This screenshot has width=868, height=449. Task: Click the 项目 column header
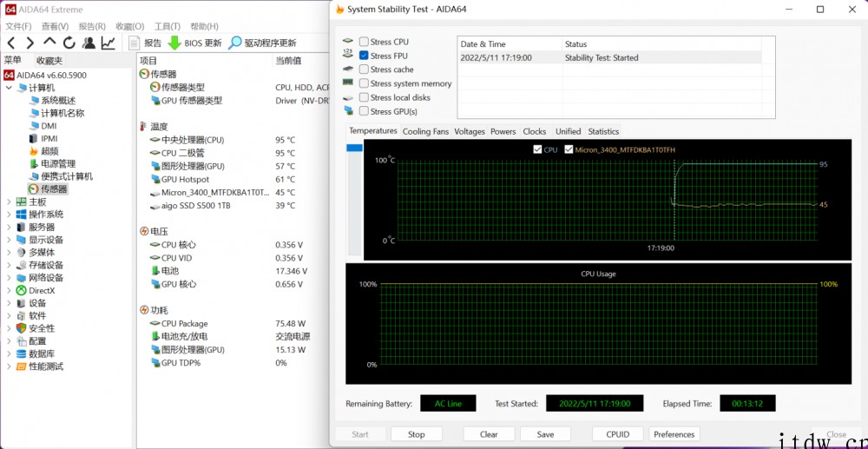[x=148, y=60]
